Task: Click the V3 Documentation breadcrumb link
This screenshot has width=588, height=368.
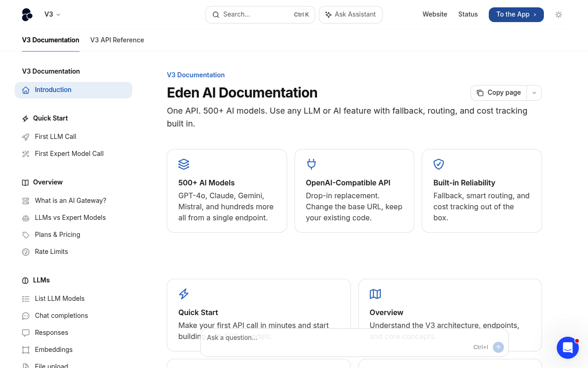Action: pos(196,75)
